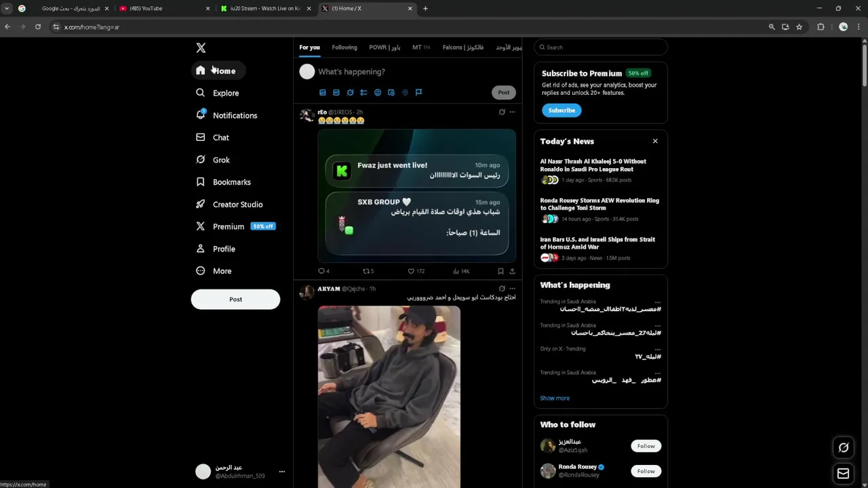The height and width of the screenshot is (488, 868).
Task: Reply to rEo's post
Action: point(323,271)
